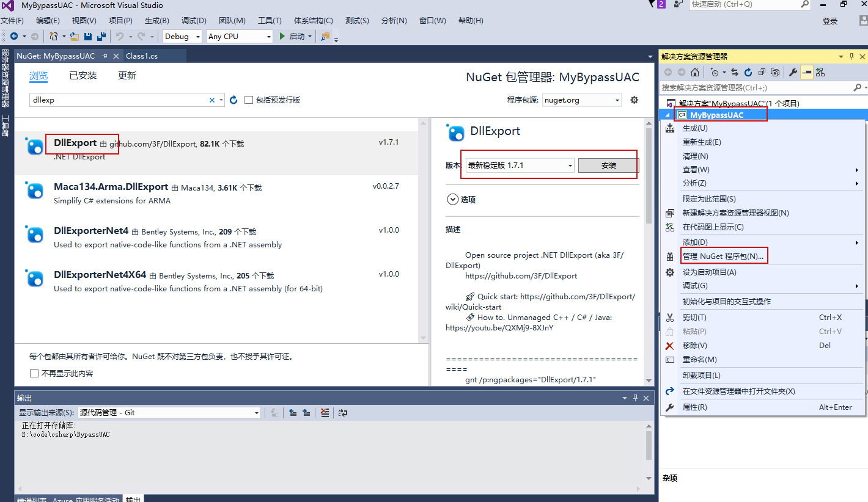The image size is (868, 502).
Task: Enable the include prerelease (包括预发行版) checkbox
Action: 249,100
